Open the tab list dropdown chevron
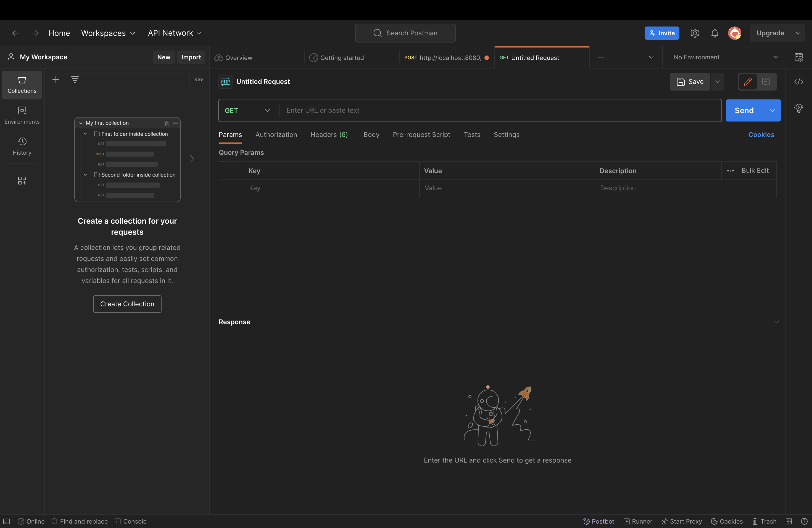The width and height of the screenshot is (812, 528). coord(651,57)
